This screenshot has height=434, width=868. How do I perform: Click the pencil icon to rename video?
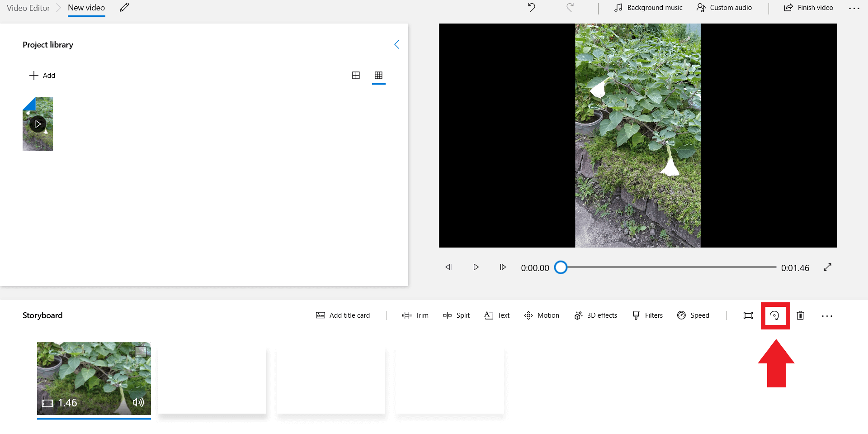pyautogui.click(x=124, y=8)
